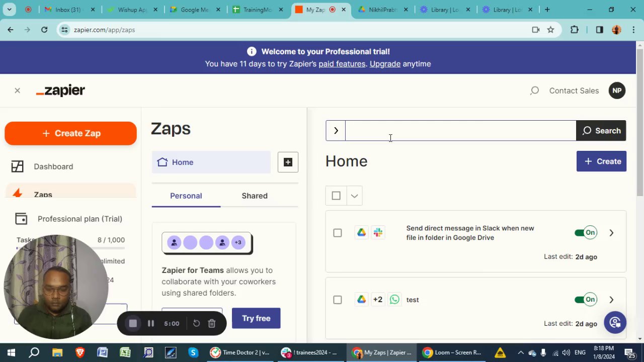
Task: Focus the zap search input field
Action: (460, 131)
